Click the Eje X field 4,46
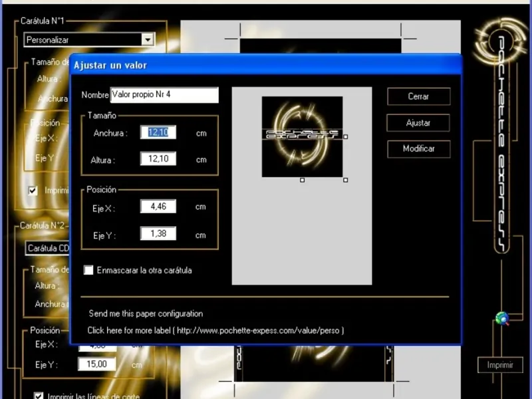 point(158,206)
